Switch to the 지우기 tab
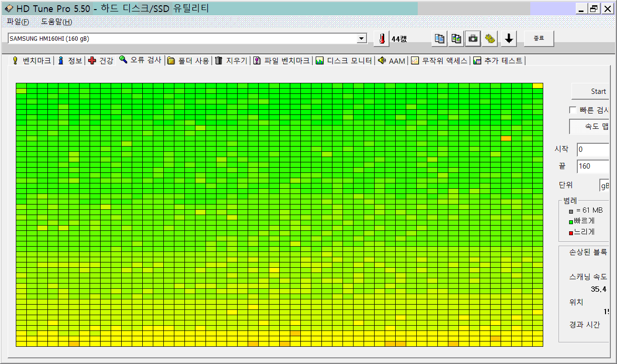Viewport: 617px width, 364px height. click(231, 60)
